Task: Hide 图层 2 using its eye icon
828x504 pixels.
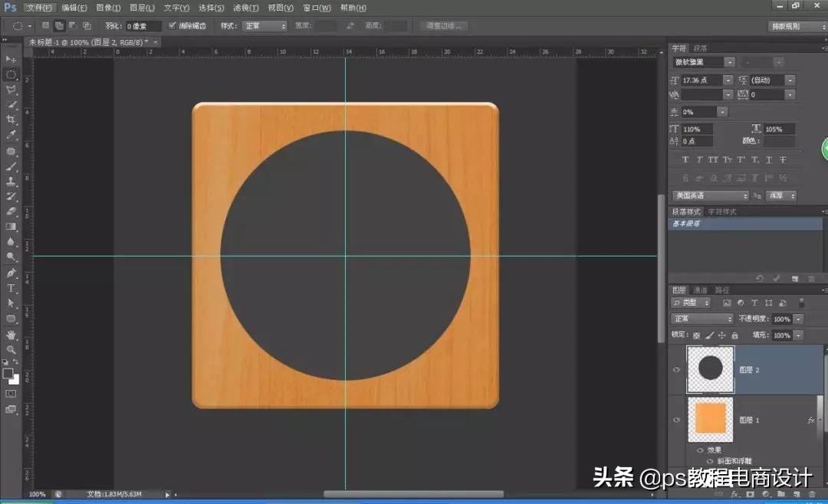Action: pyautogui.click(x=676, y=370)
